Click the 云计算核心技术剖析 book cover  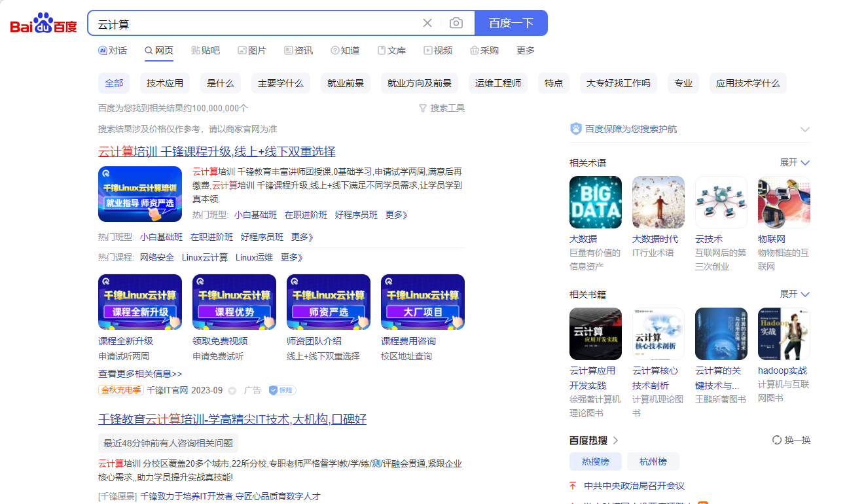658,334
